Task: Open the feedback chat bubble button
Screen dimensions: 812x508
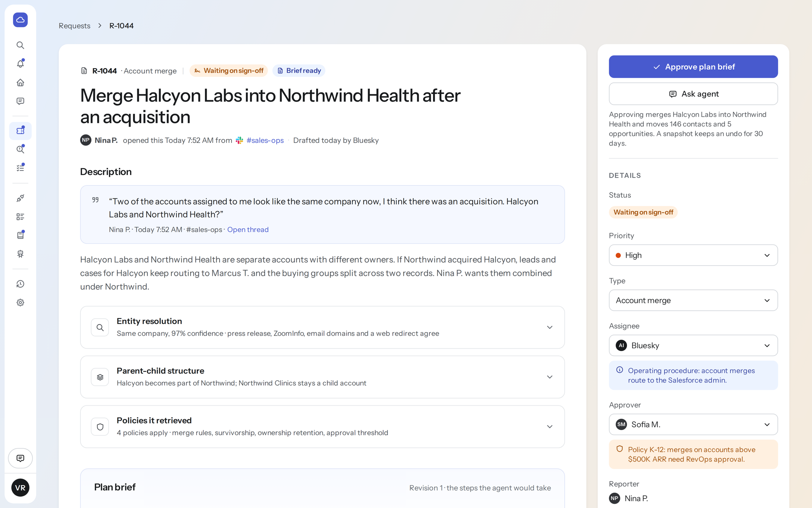Action: (x=20, y=458)
